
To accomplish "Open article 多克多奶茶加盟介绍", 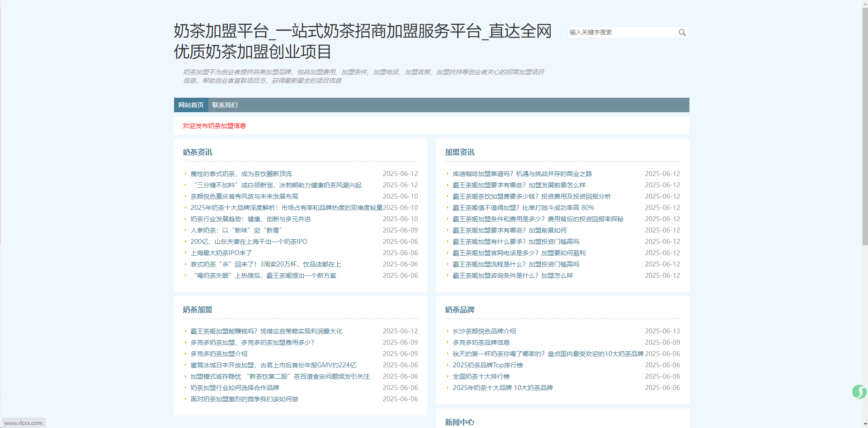I will 219,354.
